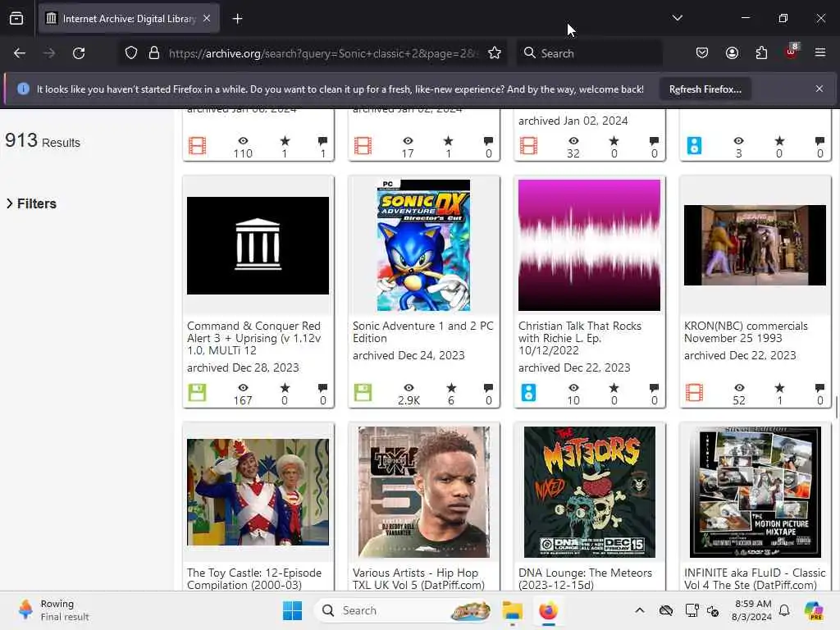Click views eye on Sonic Adventure card
This screenshot has width=840, height=630.
tap(409, 388)
